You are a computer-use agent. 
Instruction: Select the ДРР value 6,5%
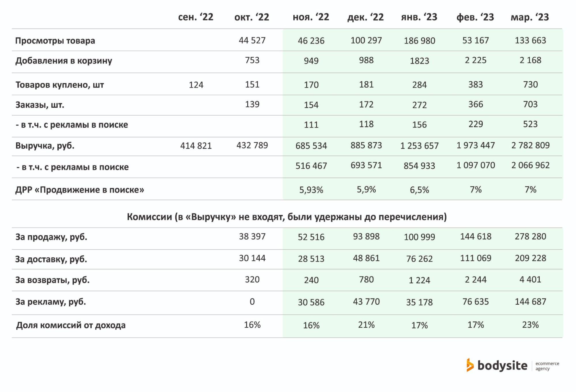pyautogui.click(x=419, y=190)
